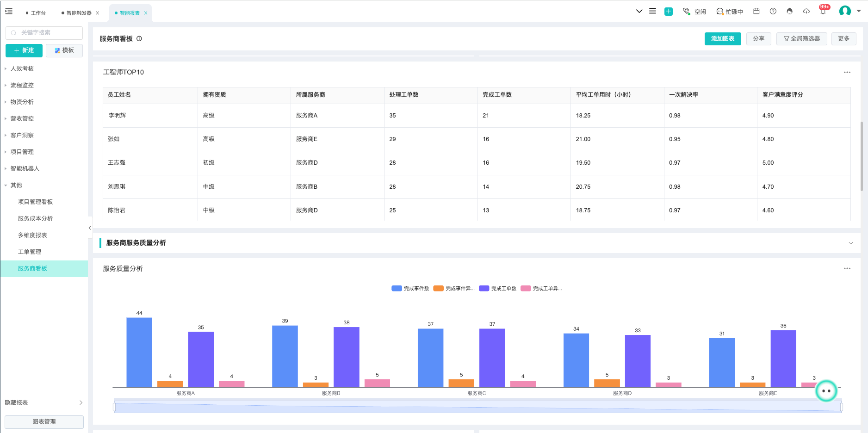This screenshot has height=433, width=868.
Task: Close the 智能触发器 tab
Action: 98,13
